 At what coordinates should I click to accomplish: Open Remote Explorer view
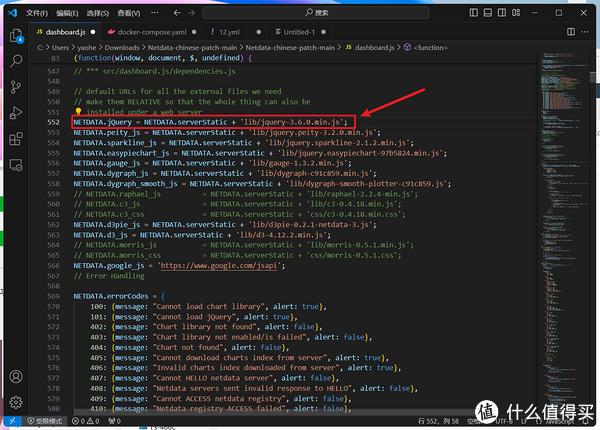[x=16, y=165]
